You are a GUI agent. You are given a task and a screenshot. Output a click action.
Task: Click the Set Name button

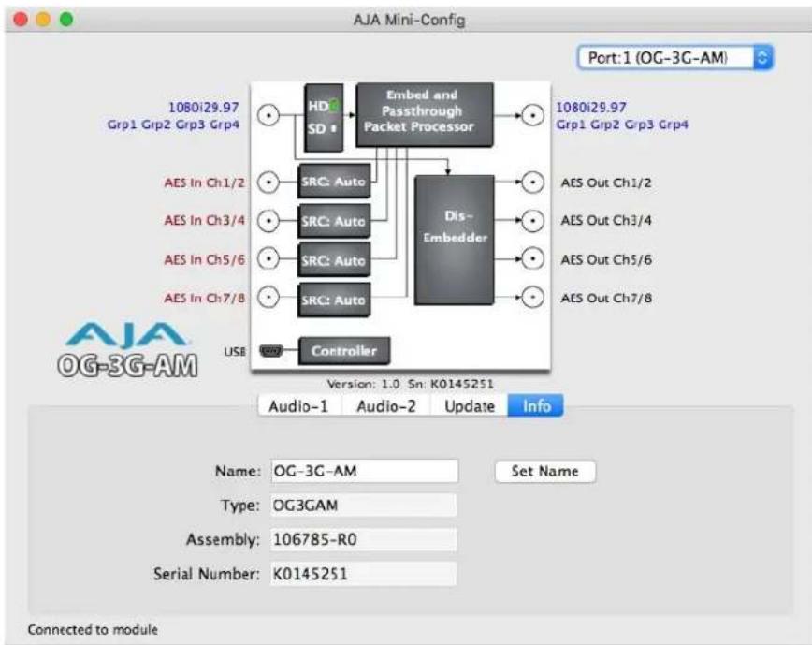pos(544,471)
